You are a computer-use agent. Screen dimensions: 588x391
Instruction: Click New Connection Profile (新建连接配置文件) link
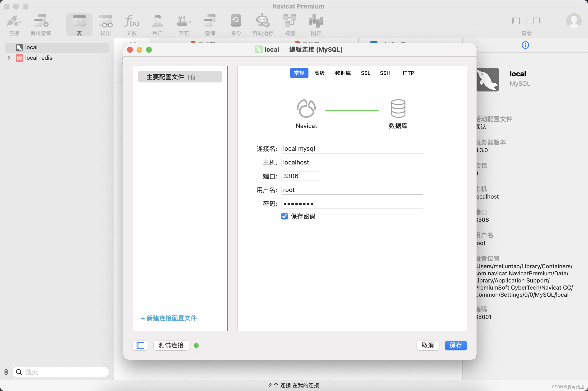tap(169, 318)
